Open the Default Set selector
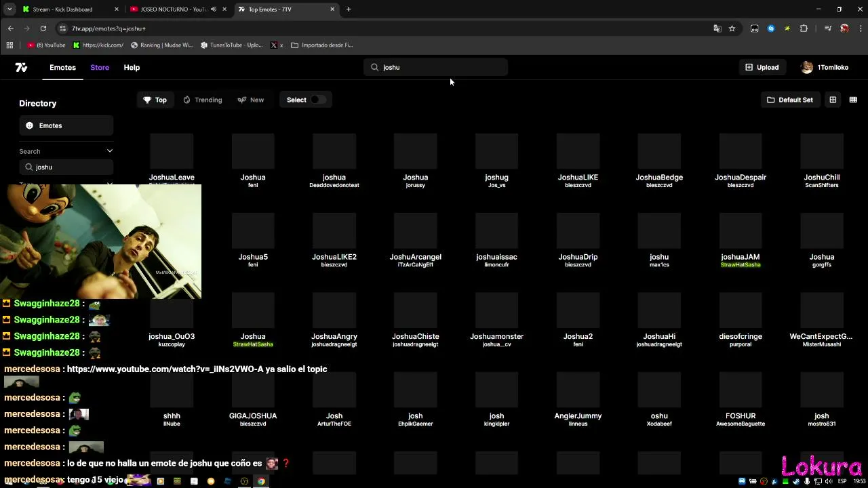868x488 pixels. tap(790, 100)
